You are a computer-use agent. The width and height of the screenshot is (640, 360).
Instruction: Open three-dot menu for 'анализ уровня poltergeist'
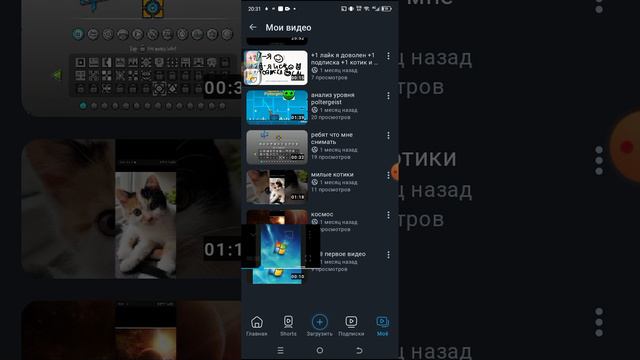388,96
